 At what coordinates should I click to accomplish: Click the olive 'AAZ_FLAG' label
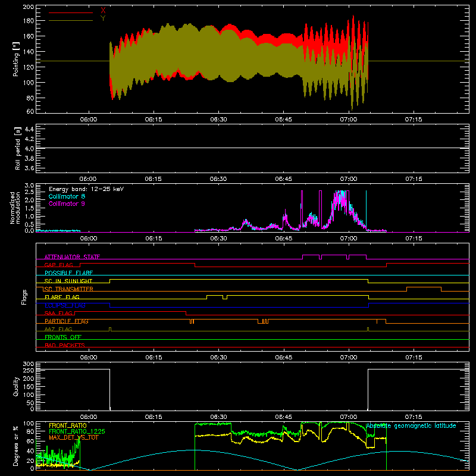tap(58, 329)
